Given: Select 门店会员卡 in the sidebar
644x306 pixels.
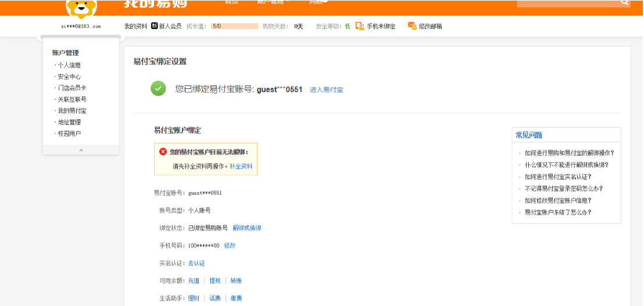Looking at the screenshot, I should click(72, 88).
